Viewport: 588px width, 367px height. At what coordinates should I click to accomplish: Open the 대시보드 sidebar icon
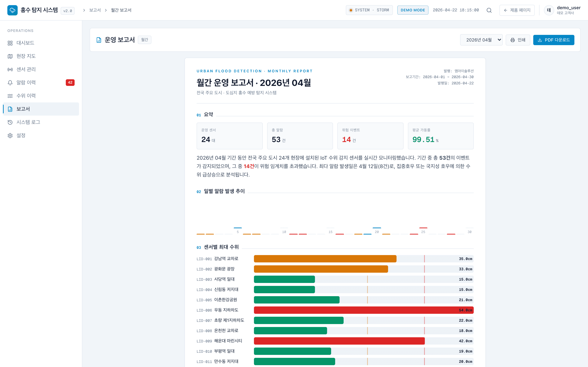10,43
